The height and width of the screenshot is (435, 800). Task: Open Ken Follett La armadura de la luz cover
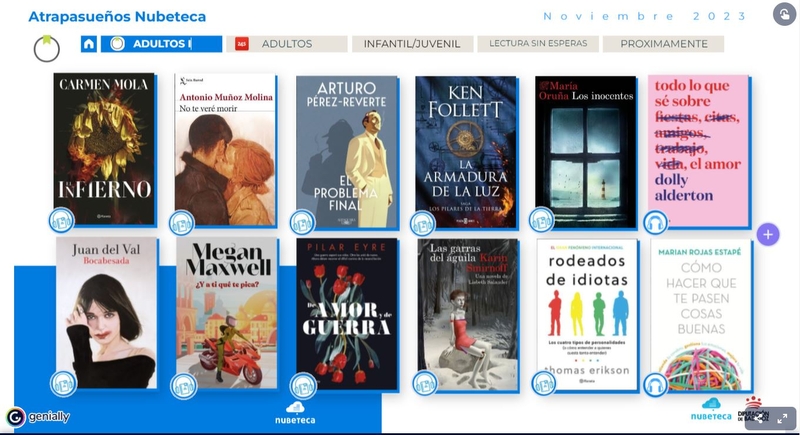[466, 151]
